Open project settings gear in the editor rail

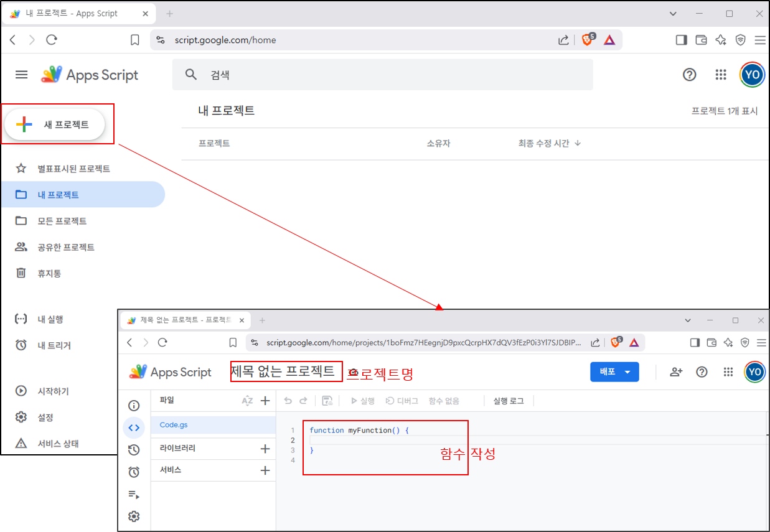coord(134,516)
